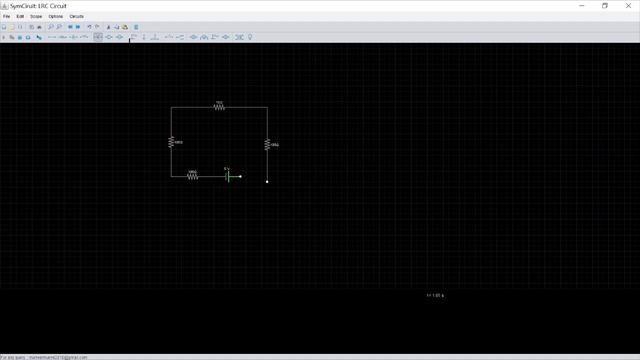
Task: Open the Scope menu
Action: [x=36, y=16]
